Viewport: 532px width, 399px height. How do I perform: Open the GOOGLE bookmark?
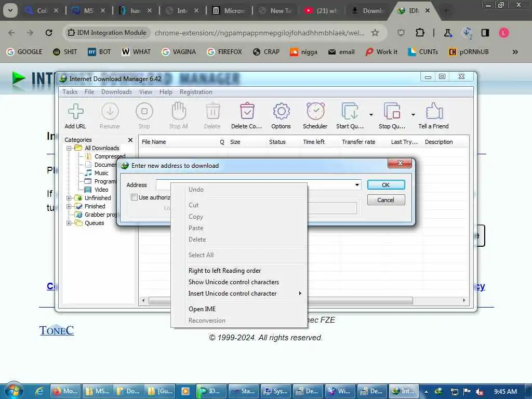[24, 52]
